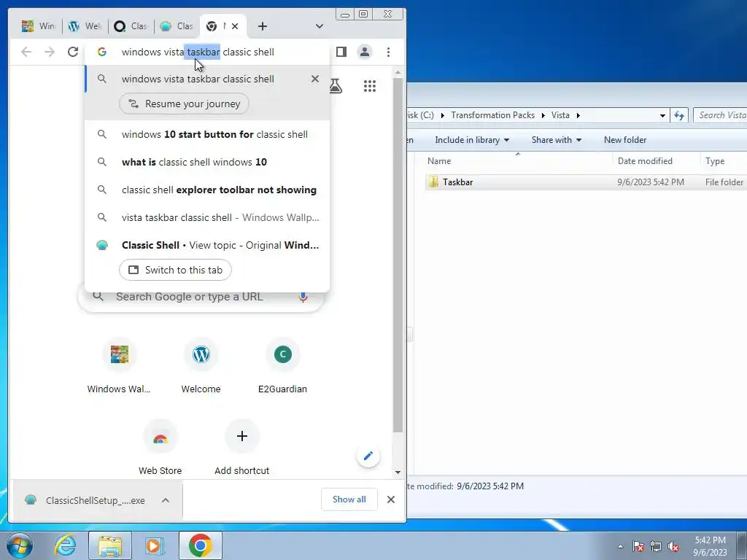Image resolution: width=747 pixels, height=560 pixels.
Task: Select vista taskbar classic shell Windows Wallp suggestion
Action: pyautogui.click(x=207, y=217)
